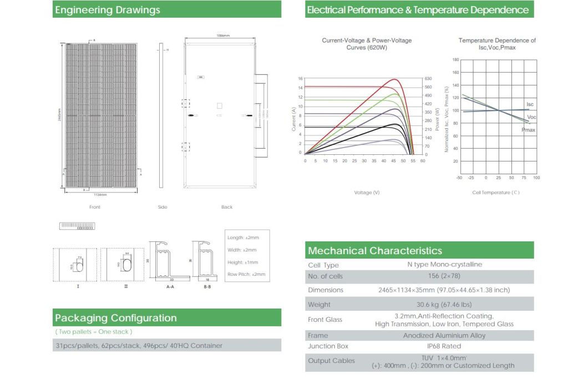Viewport: 588px width, 389px height.
Task: Click the barcode label graphic
Action: click(77, 226)
